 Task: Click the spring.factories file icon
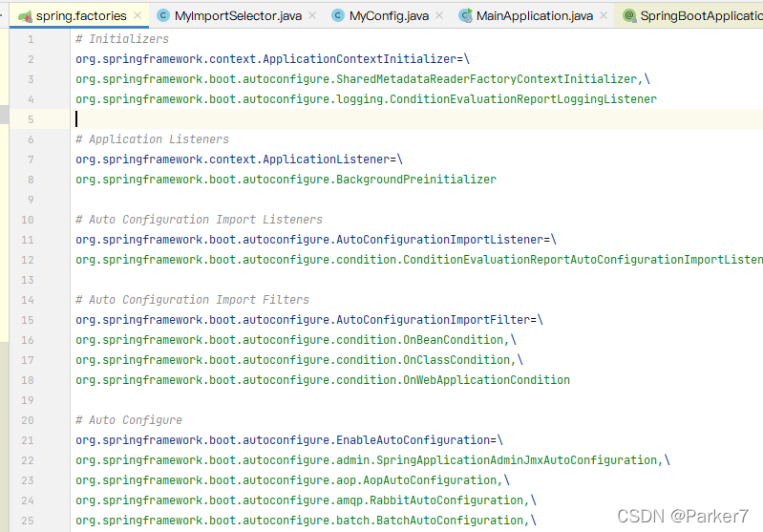click(x=25, y=16)
